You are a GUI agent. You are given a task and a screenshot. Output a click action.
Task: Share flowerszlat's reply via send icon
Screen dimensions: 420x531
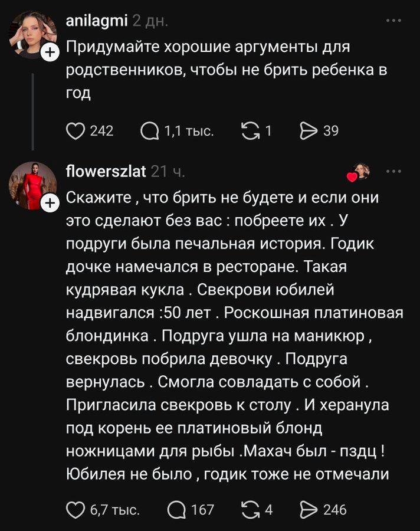point(309,509)
